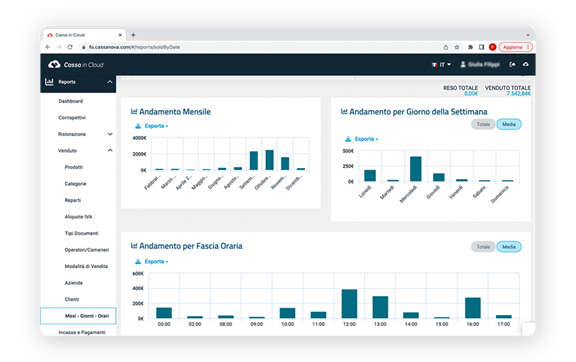Click the browser forward arrow
This screenshot has width=576, height=362.
coord(59,47)
